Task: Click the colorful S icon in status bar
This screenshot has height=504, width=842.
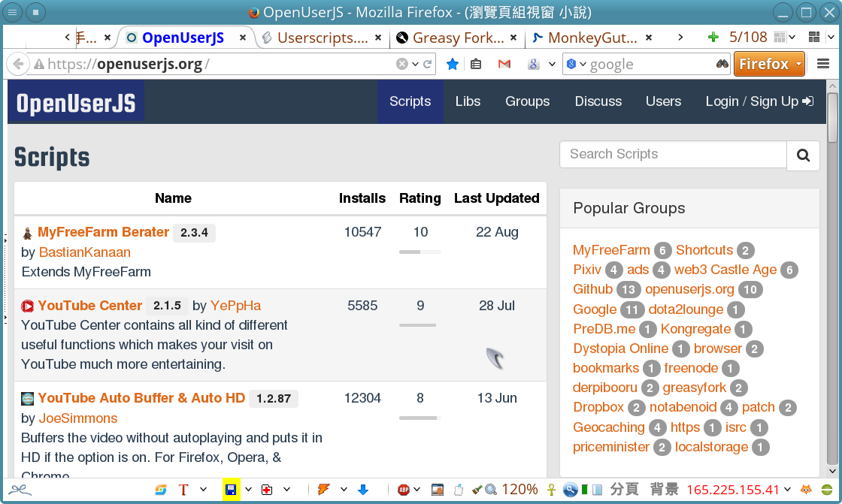Action: (x=161, y=490)
